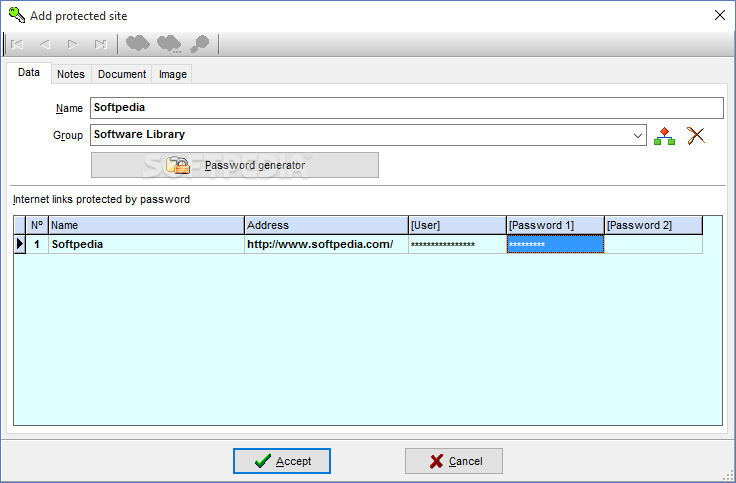Switch to the Notes tab
736x483 pixels.
71,74
